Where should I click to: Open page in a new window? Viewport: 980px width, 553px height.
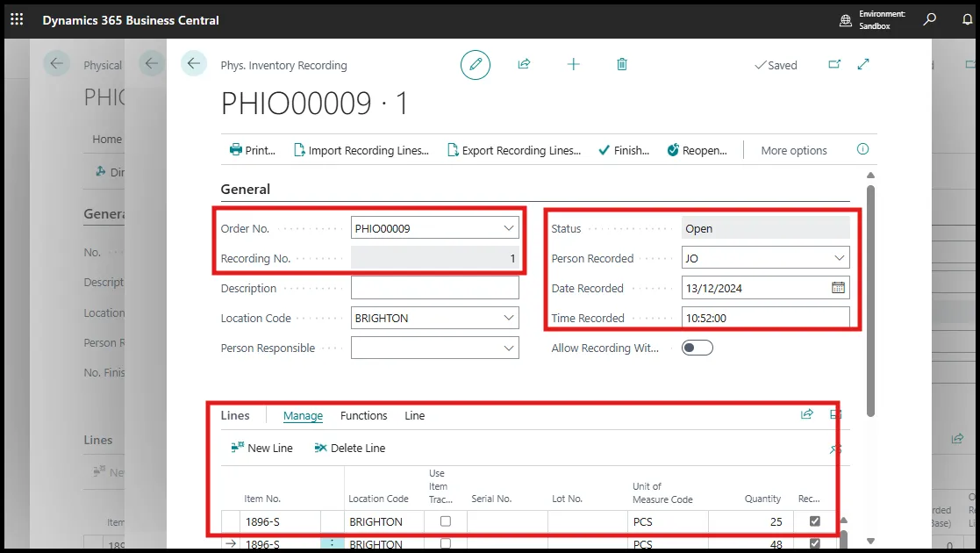tap(834, 64)
